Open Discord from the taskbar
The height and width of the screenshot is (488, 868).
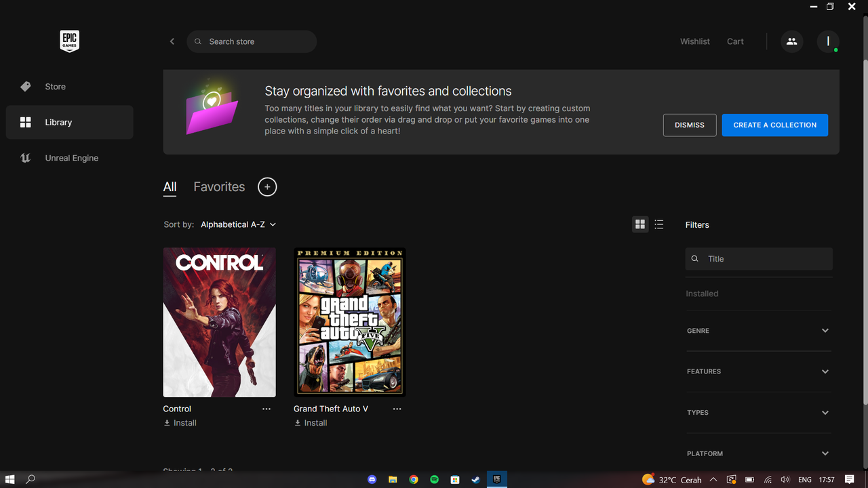[372, 479]
